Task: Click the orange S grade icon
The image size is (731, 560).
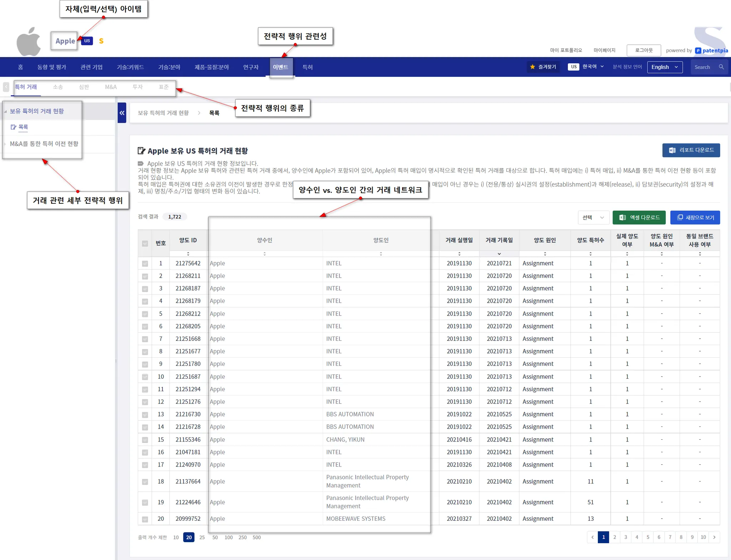Action: (101, 41)
